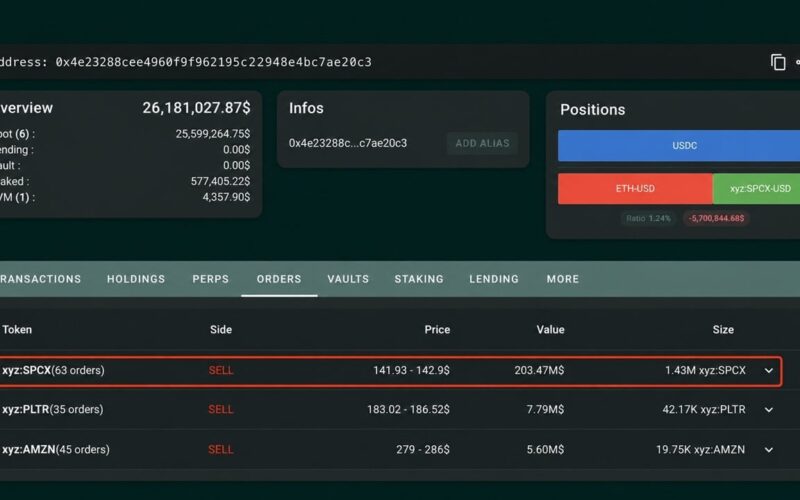Select the Orders tab
The height and width of the screenshot is (500, 800).
pos(279,279)
